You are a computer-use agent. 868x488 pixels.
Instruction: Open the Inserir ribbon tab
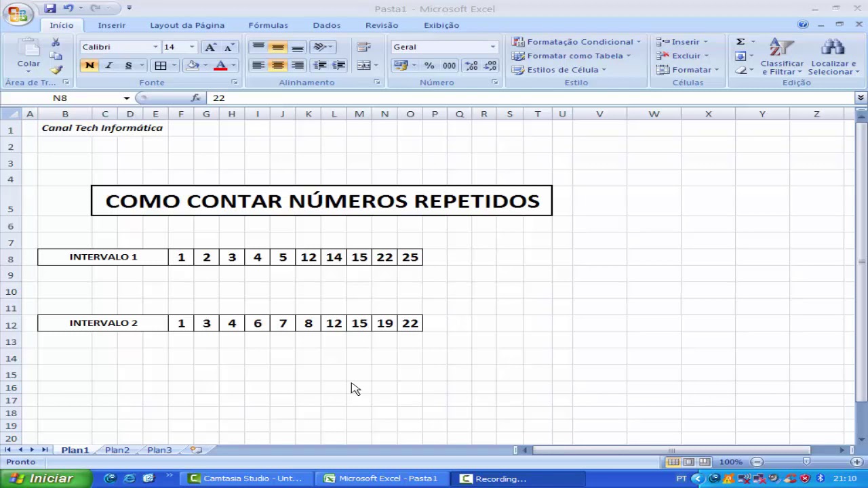(112, 25)
